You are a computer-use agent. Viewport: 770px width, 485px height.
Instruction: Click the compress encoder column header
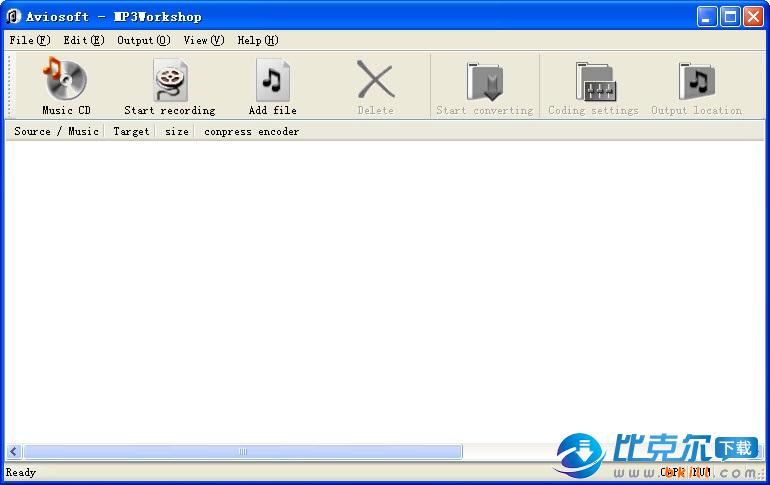coord(251,131)
